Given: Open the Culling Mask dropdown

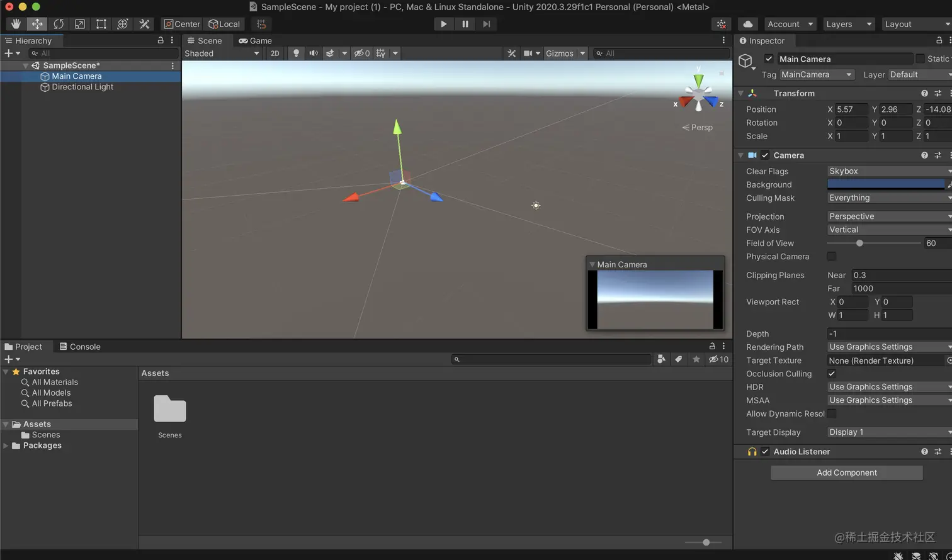Looking at the screenshot, I should (x=890, y=198).
